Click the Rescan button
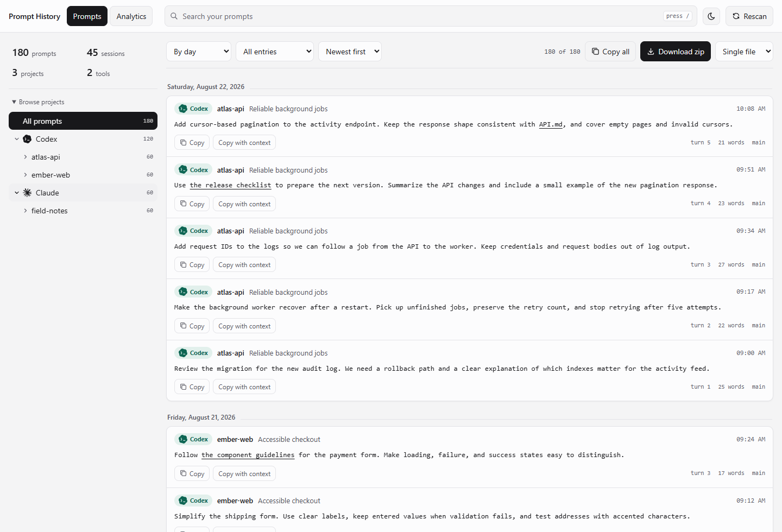The width and height of the screenshot is (782, 532). pos(749,16)
